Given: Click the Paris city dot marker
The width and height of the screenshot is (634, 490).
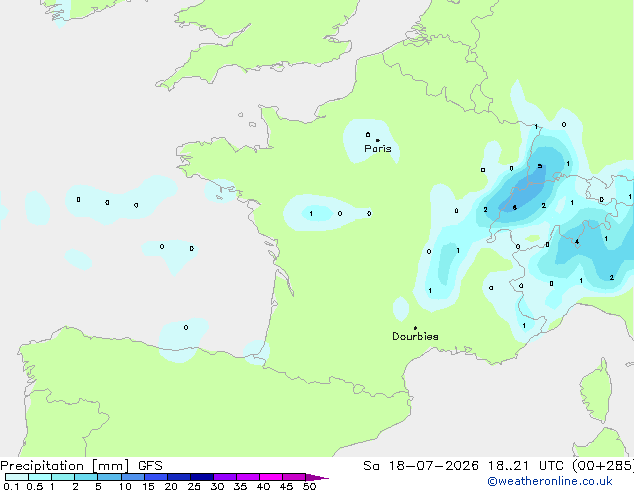Looking at the screenshot, I should pos(378,140).
